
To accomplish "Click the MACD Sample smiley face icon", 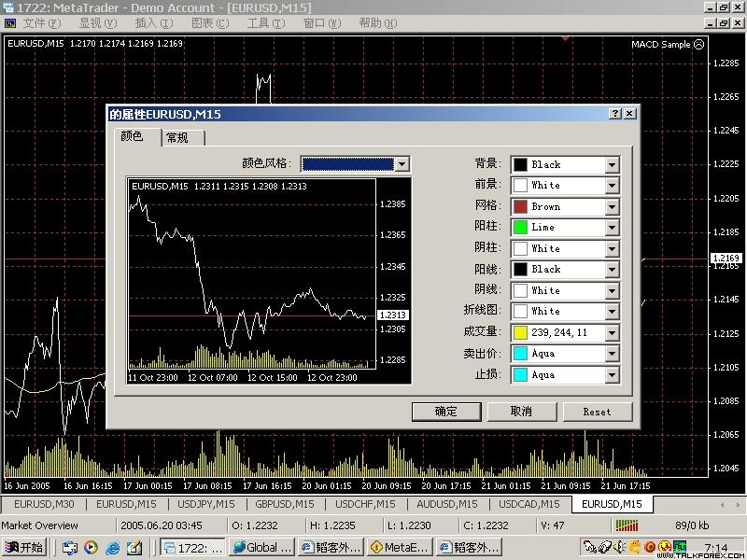I will coord(698,44).
